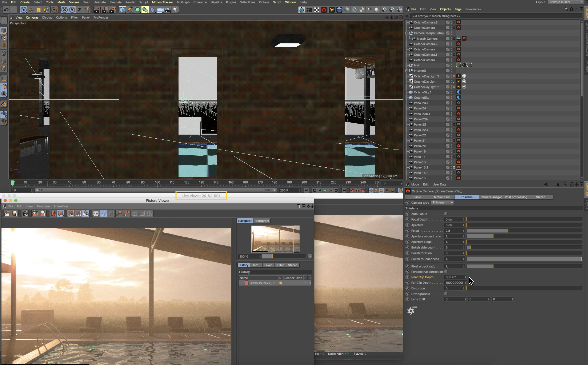Click the Camera object icon in toolbar
This screenshot has width=588, height=365.
click(x=168, y=10)
